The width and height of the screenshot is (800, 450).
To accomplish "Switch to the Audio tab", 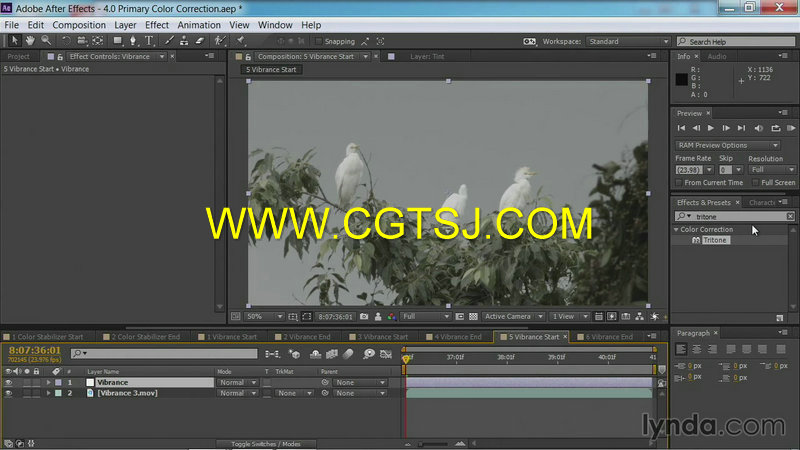I will pyautogui.click(x=717, y=57).
